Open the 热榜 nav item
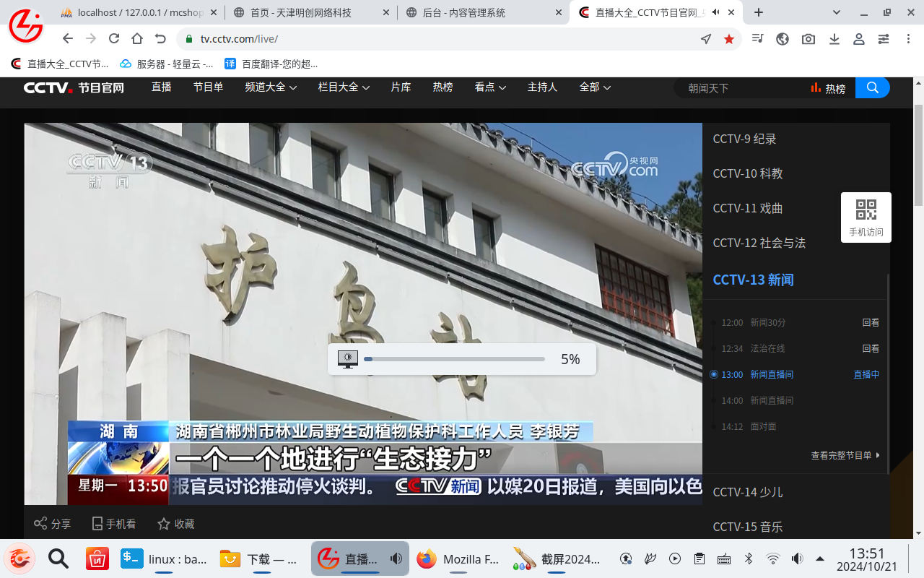 443,87
